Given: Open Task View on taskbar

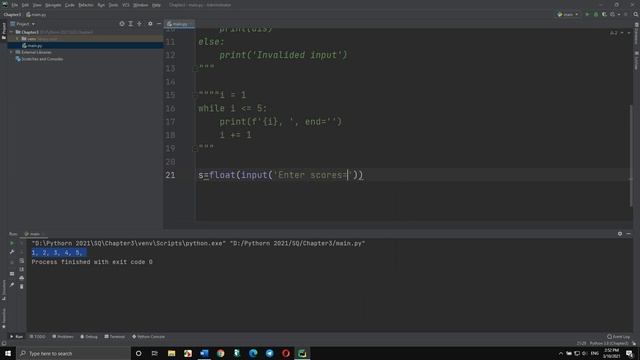Looking at the screenshot, I should [x=155, y=353].
